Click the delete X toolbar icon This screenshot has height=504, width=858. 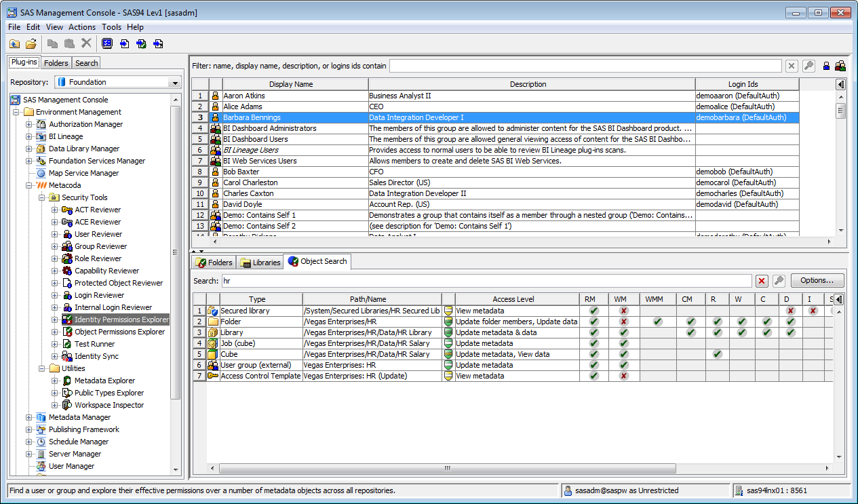click(x=86, y=43)
